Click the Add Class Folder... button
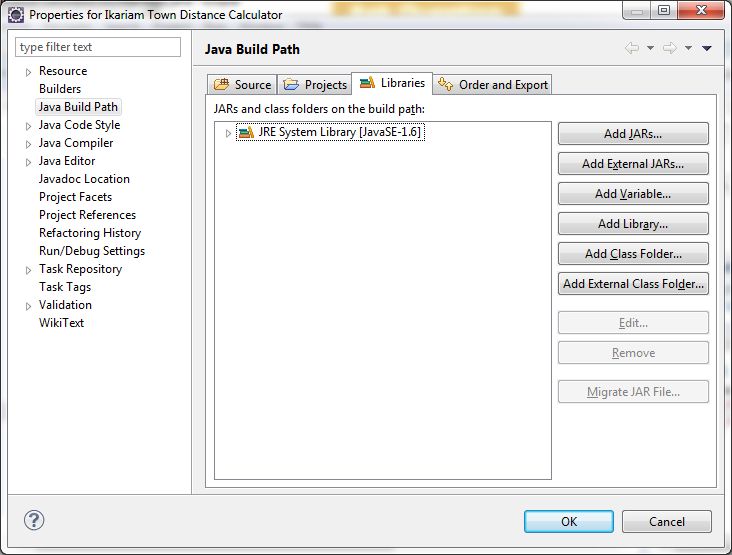The width and height of the screenshot is (732, 555). pyautogui.click(x=633, y=254)
